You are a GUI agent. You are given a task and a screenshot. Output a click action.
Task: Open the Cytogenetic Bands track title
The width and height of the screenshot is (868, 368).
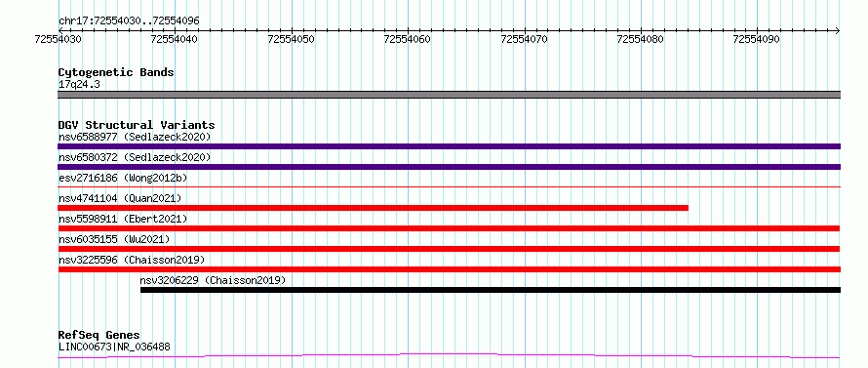tap(116, 72)
